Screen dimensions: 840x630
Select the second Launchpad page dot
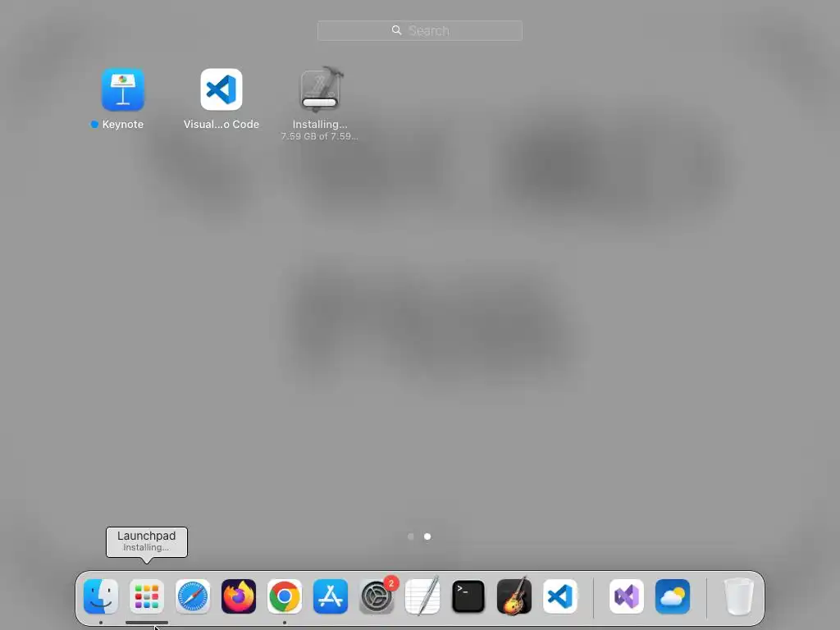click(x=427, y=536)
